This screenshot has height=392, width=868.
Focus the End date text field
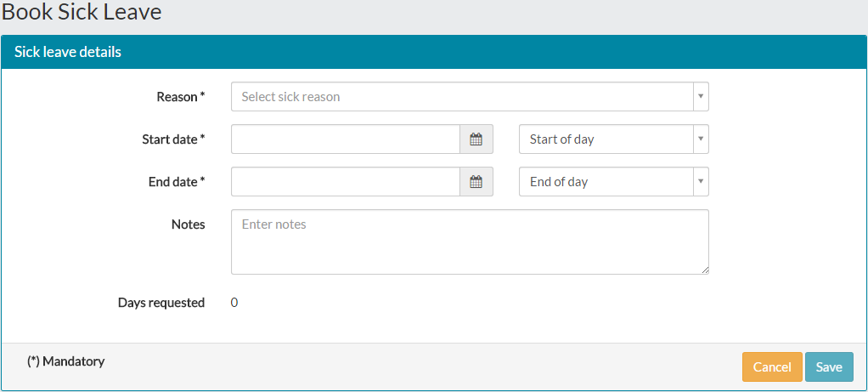point(346,182)
